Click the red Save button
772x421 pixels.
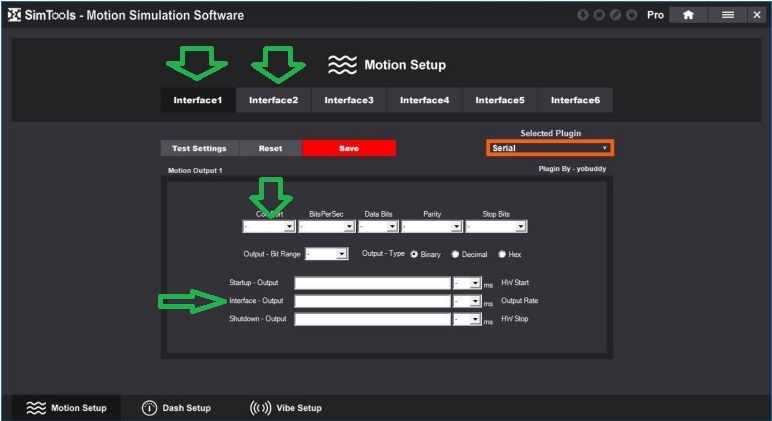[349, 148]
